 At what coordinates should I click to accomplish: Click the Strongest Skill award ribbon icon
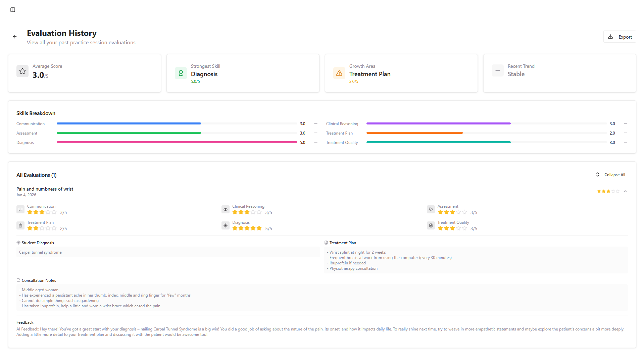[181, 73]
